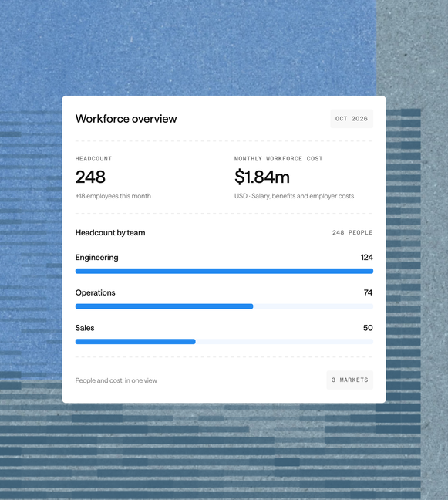This screenshot has height=500, width=448.
Task: Click the 248 headcount value
Action: (90, 177)
